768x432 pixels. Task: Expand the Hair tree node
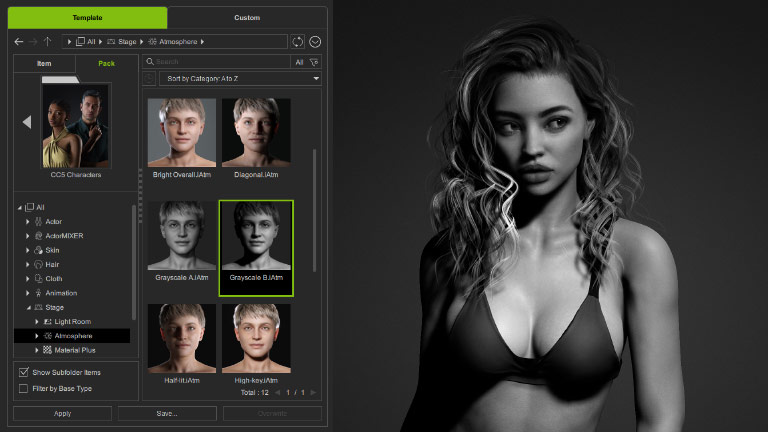tap(27, 264)
